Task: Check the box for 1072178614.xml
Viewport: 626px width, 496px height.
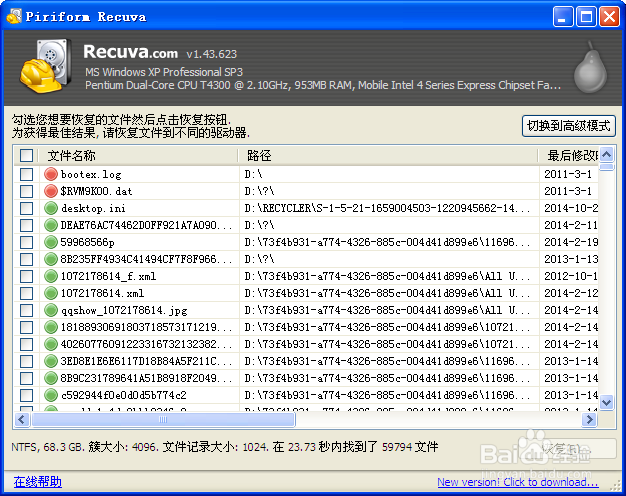Action: (26, 293)
